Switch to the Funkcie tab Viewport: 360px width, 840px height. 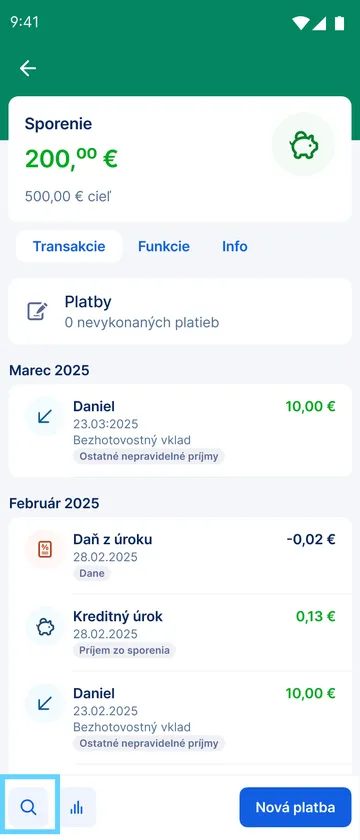[x=164, y=246]
